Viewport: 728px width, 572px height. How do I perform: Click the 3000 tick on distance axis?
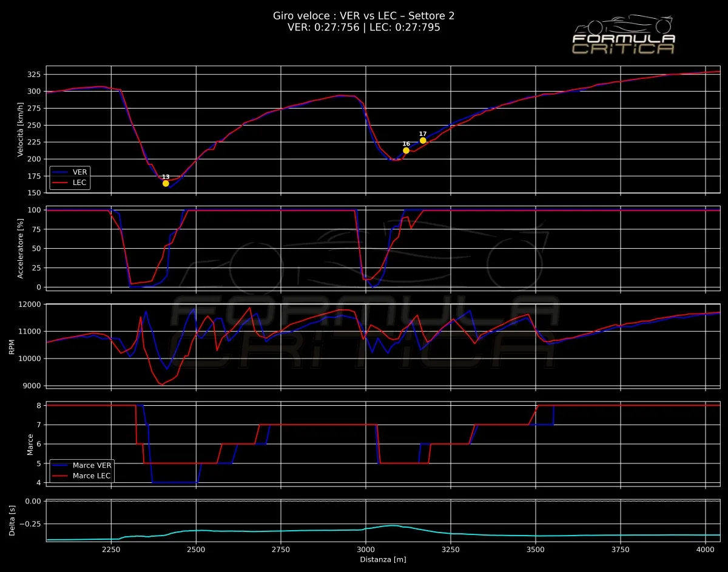[x=365, y=548]
